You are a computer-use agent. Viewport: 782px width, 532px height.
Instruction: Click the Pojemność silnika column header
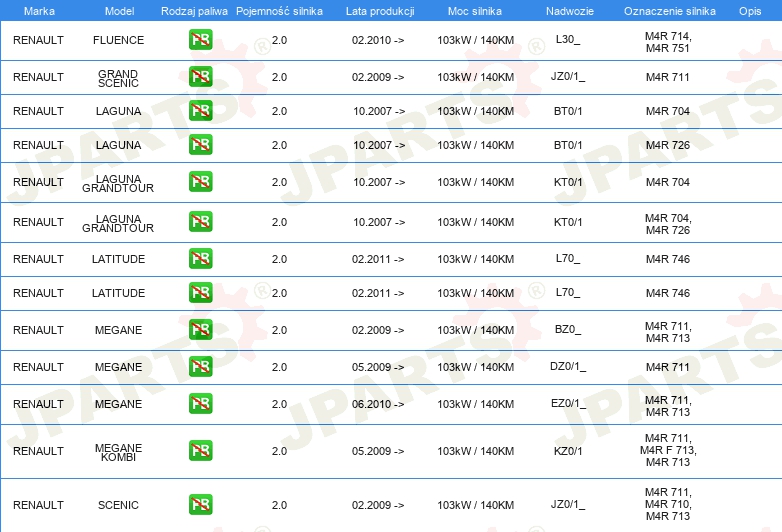(x=279, y=11)
